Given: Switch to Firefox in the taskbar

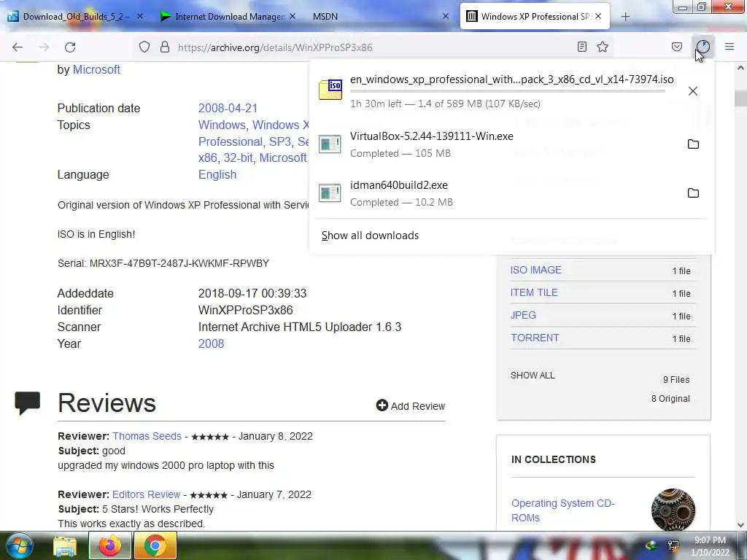Looking at the screenshot, I should click(x=110, y=546).
